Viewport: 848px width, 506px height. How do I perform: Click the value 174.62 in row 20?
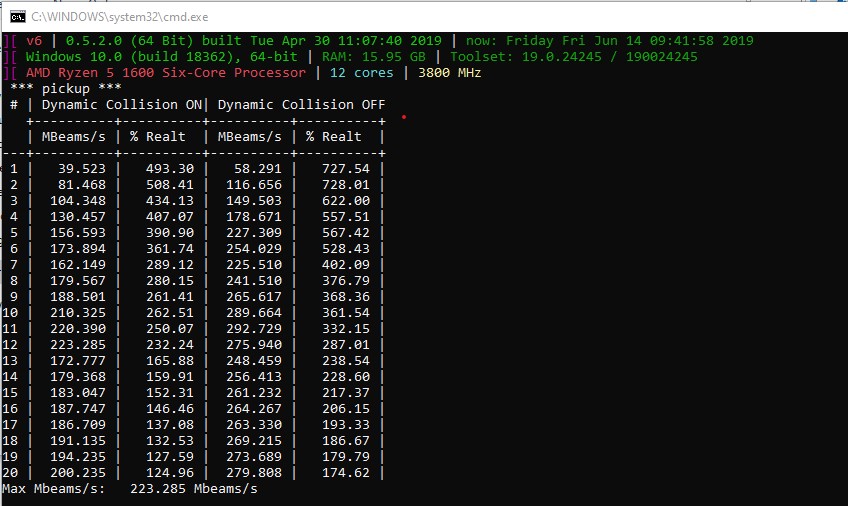click(x=346, y=473)
